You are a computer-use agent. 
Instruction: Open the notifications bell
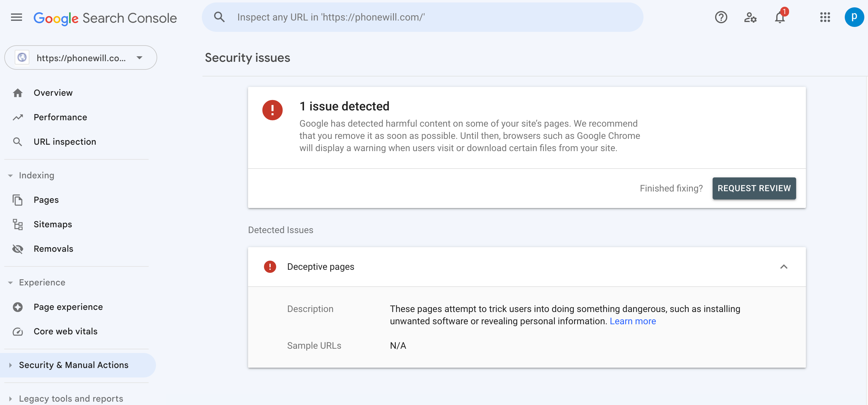tap(779, 17)
